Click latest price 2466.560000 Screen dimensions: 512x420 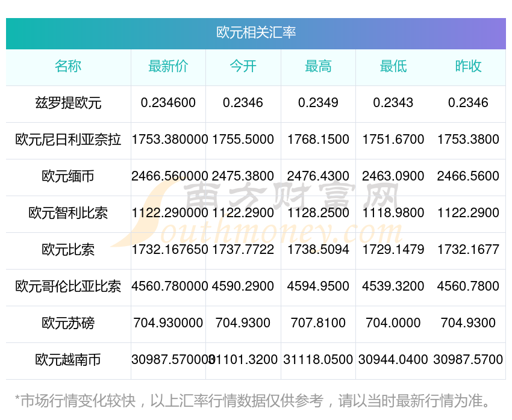(x=170, y=176)
